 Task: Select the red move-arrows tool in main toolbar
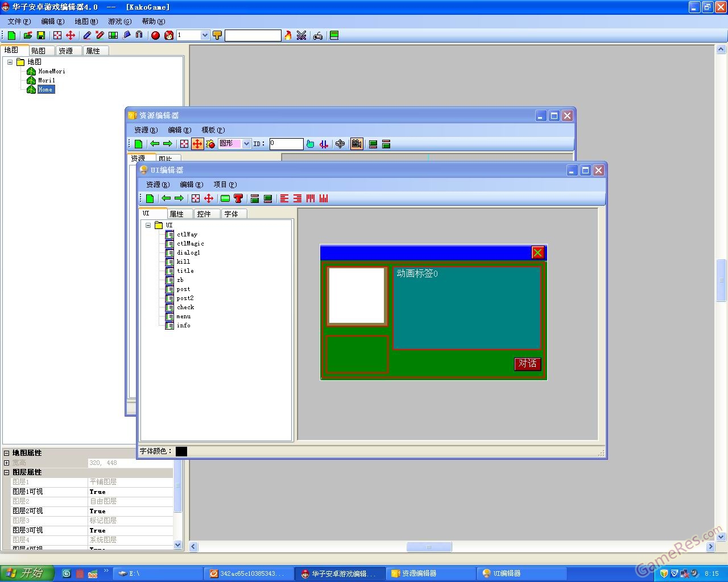click(71, 35)
